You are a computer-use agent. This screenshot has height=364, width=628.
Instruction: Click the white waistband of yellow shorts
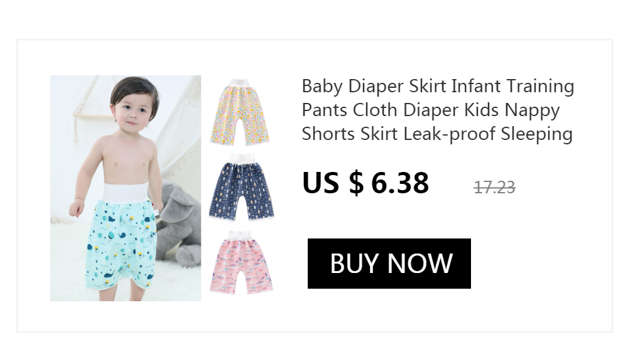click(x=240, y=83)
